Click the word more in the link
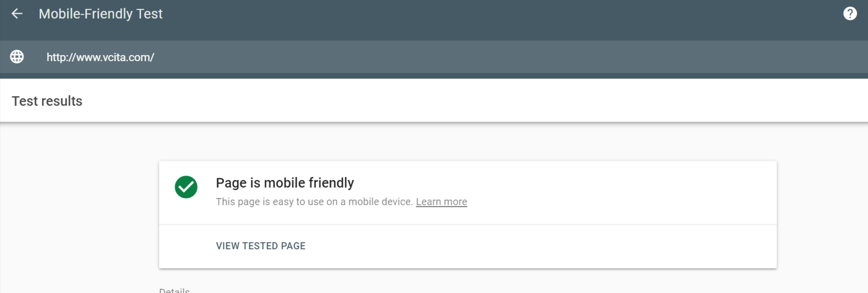868x293 pixels. click(x=455, y=202)
